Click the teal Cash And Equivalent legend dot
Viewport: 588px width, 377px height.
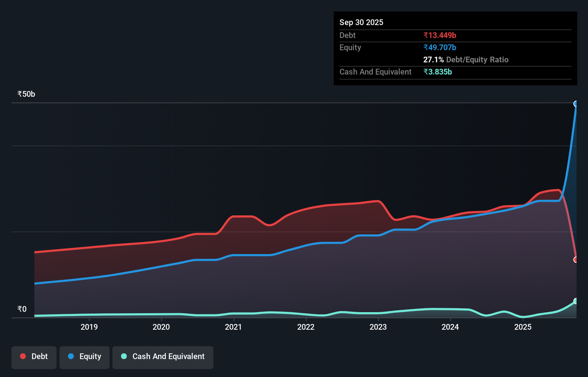123,356
